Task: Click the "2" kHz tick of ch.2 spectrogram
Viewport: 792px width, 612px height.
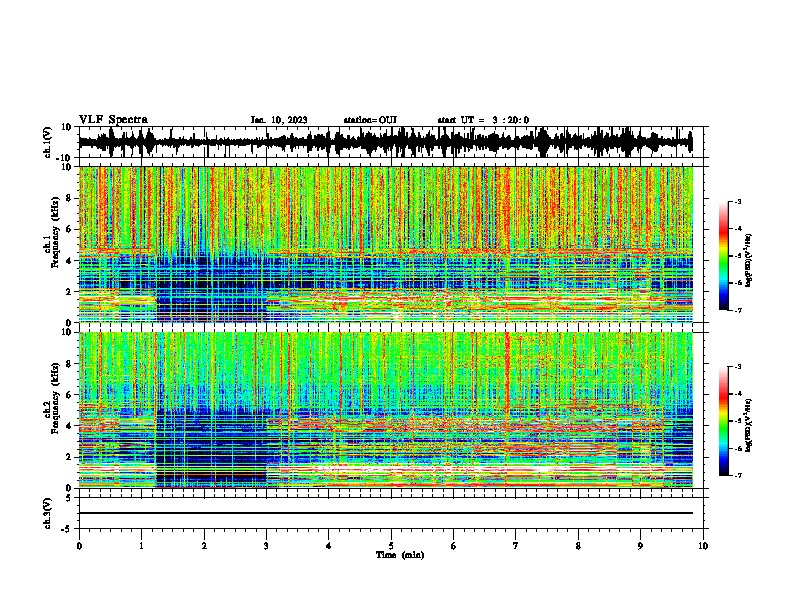Action: [70, 457]
